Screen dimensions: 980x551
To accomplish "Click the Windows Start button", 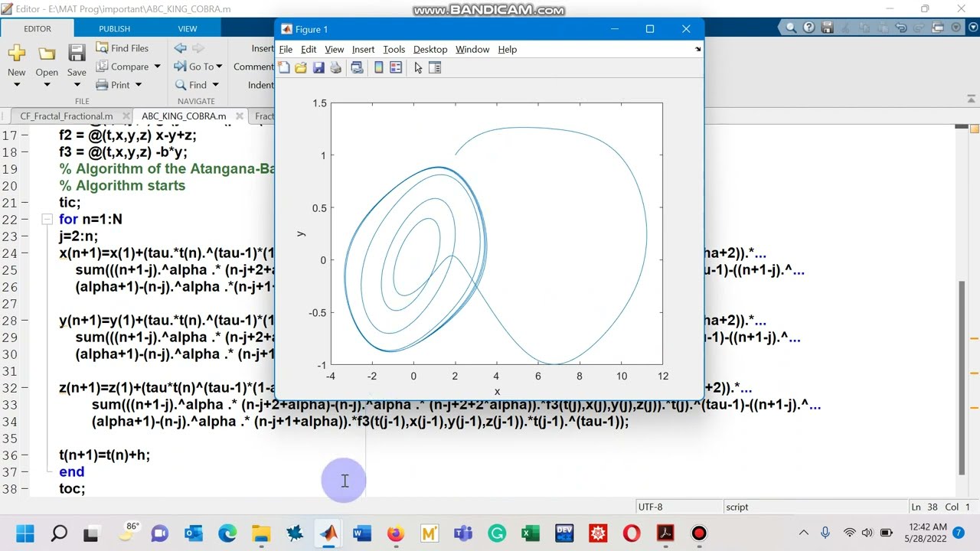I will pyautogui.click(x=25, y=533).
